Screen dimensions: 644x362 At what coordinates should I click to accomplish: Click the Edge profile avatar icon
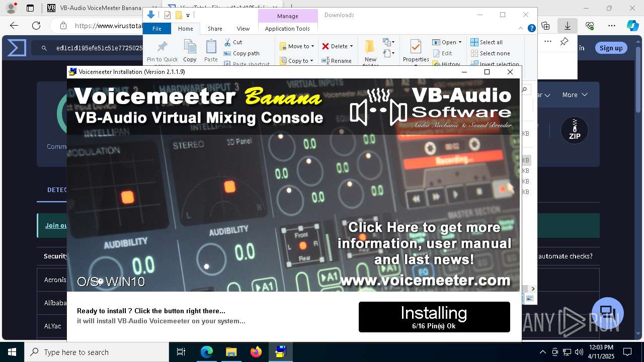click(11, 8)
